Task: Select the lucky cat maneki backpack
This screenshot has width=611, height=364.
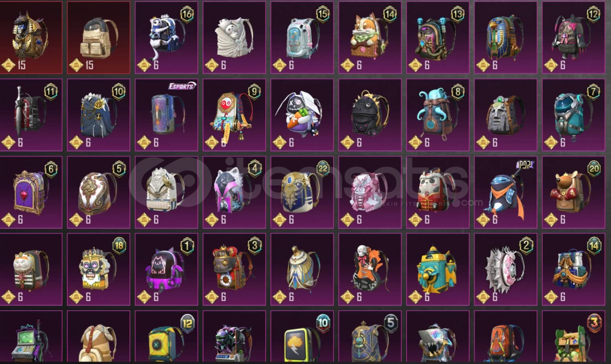Action: click(31, 269)
